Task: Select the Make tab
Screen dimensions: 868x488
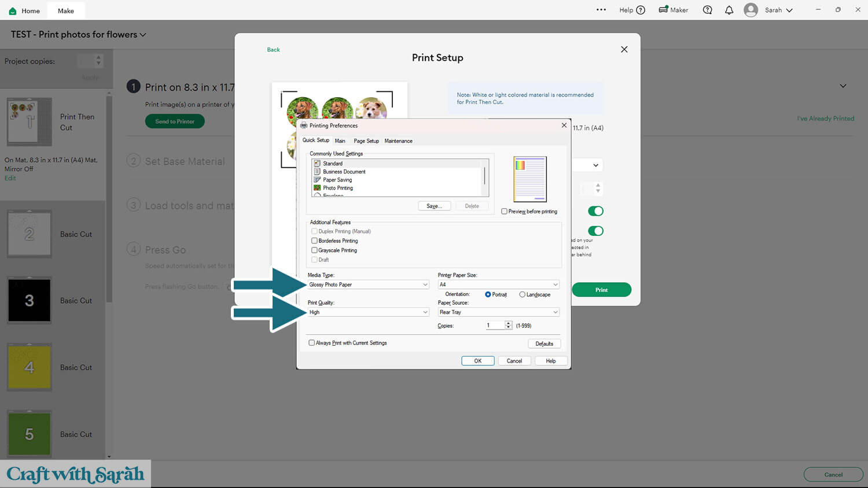Action: tap(66, 11)
